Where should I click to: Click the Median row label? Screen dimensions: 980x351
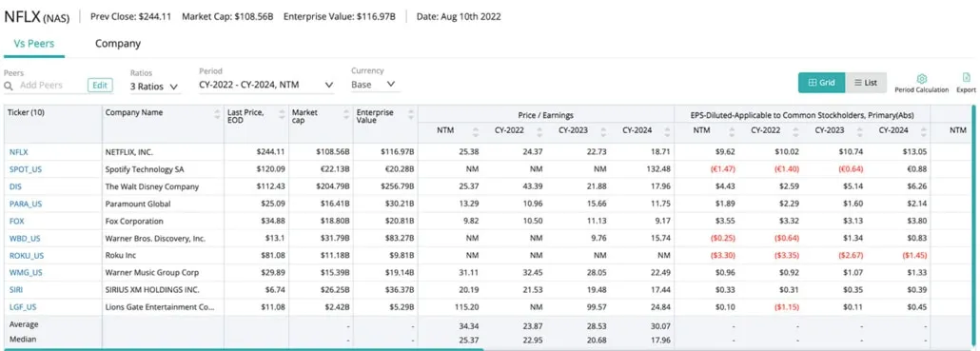23,340
